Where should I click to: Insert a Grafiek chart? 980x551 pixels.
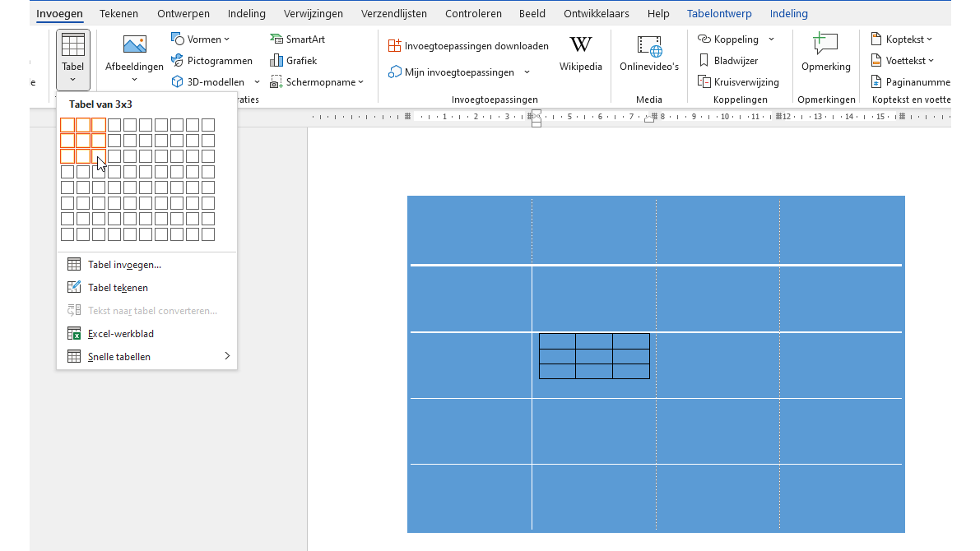point(293,61)
